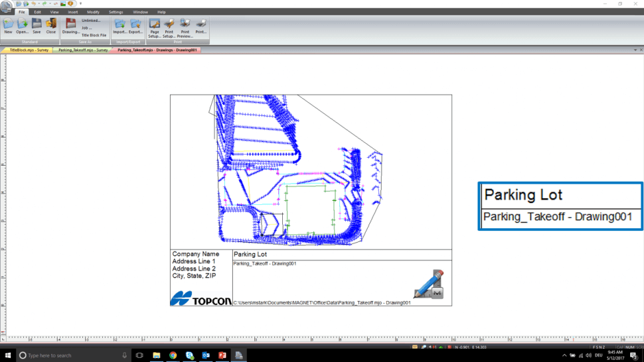This screenshot has height=362, width=644.
Task: Click the New file icon
Action: tap(8, 24)
